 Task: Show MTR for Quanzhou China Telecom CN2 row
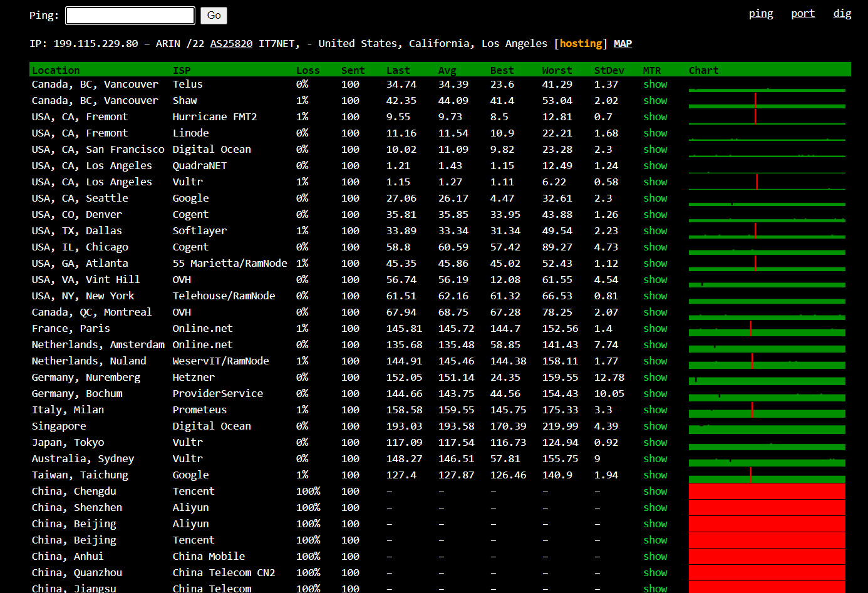coord(655,573)
